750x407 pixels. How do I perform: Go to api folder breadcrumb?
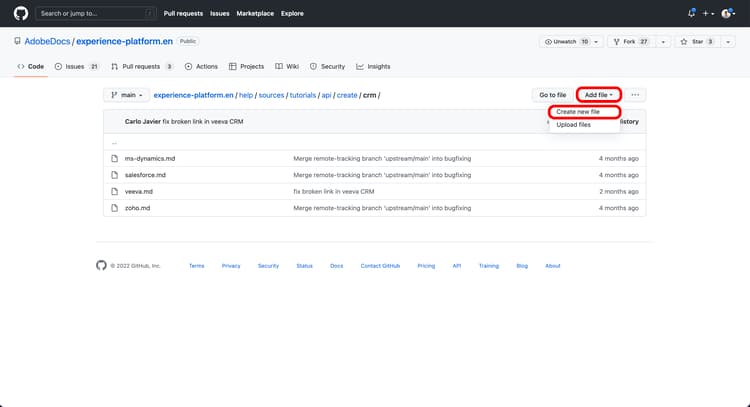(326, 95)
